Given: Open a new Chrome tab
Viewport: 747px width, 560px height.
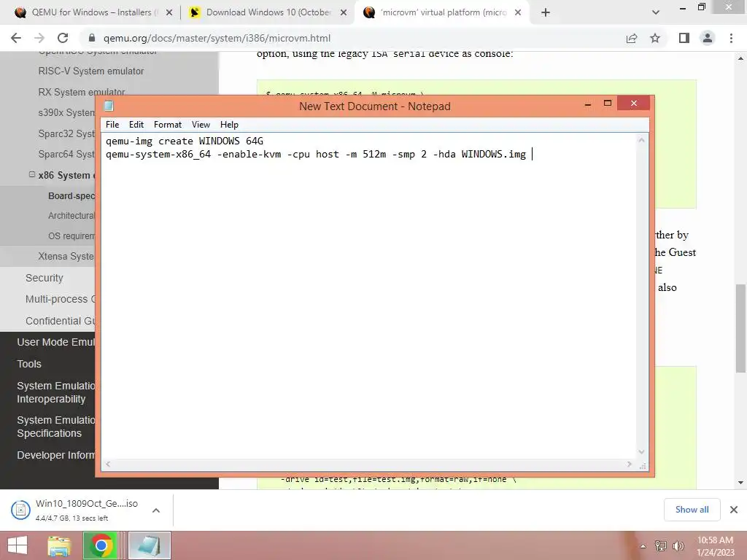Looking at the screenshot, I should coord(546,12).
